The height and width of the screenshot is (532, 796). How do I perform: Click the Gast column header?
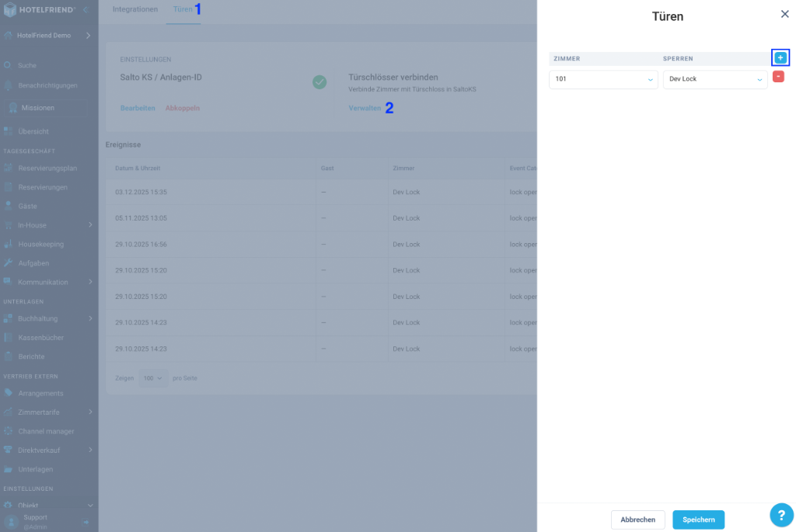pyautogui.click(x=327, y=168)
